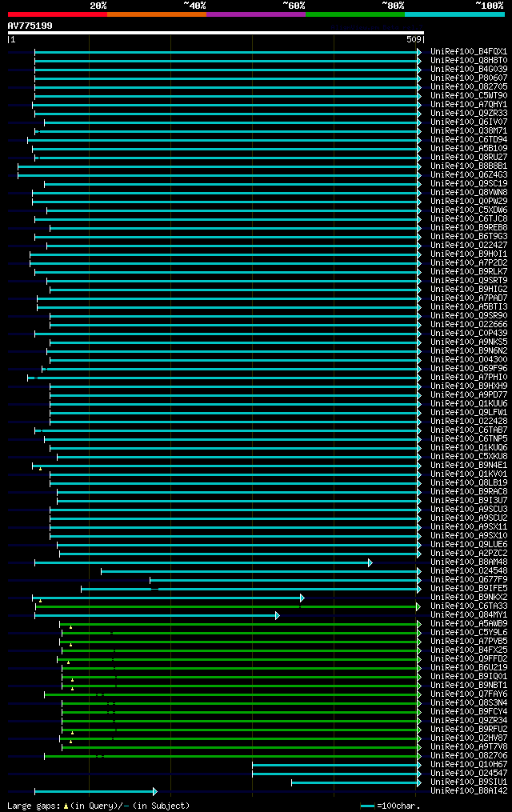
Task: Click the green alignment bar for UniRef100_O82706
Action: pos(233,756)
